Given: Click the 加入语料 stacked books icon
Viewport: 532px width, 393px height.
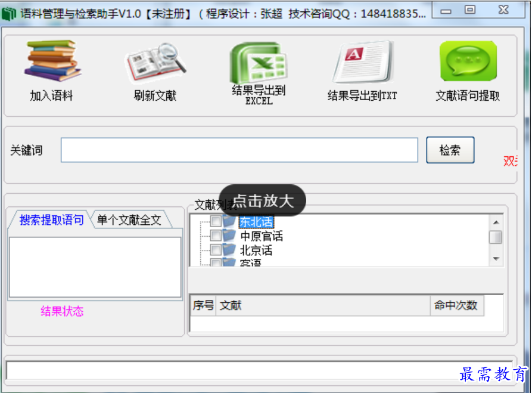Looking at the screenshot, I should (52, 61).
